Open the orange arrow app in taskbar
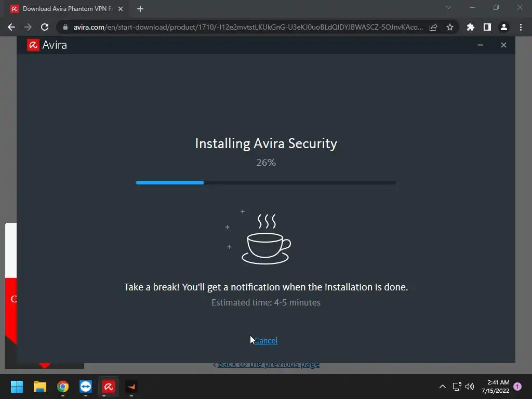The height and width of the screenshot is (399, 532). pos(131,387)
